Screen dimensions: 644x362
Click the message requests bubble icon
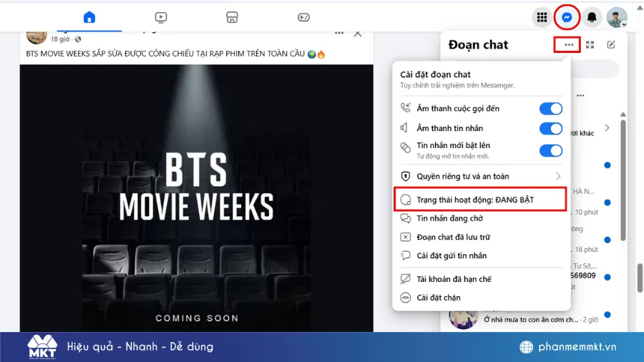[406, 218]
